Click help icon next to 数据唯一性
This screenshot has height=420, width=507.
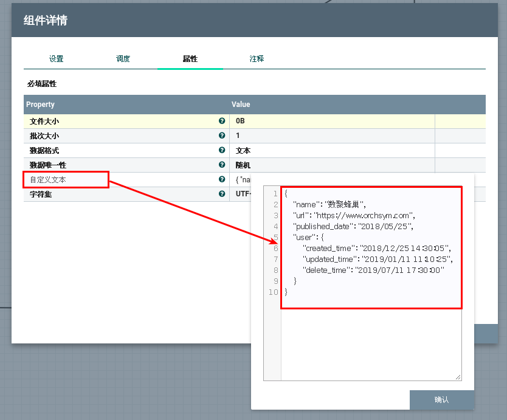coord(222,165)
